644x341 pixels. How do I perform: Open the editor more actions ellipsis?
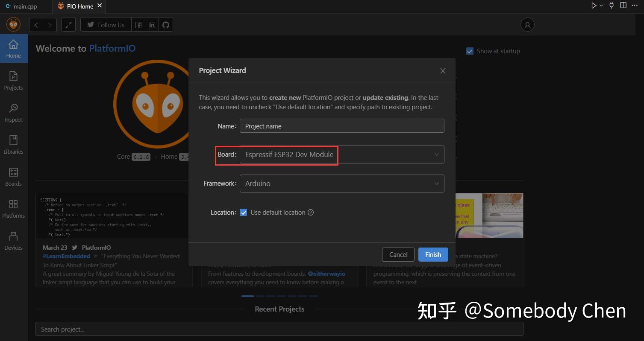click(x=635, y=6)
